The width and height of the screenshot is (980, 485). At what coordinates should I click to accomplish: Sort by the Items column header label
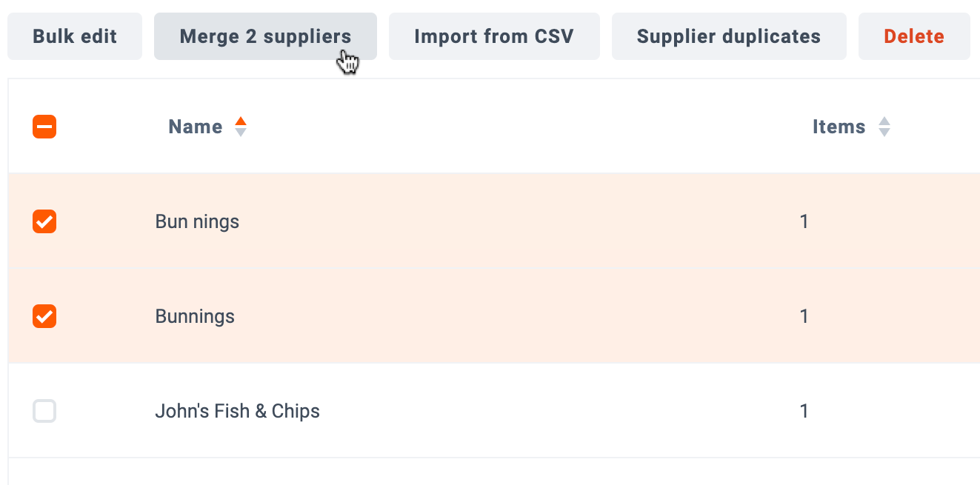(x=839, y=127)
